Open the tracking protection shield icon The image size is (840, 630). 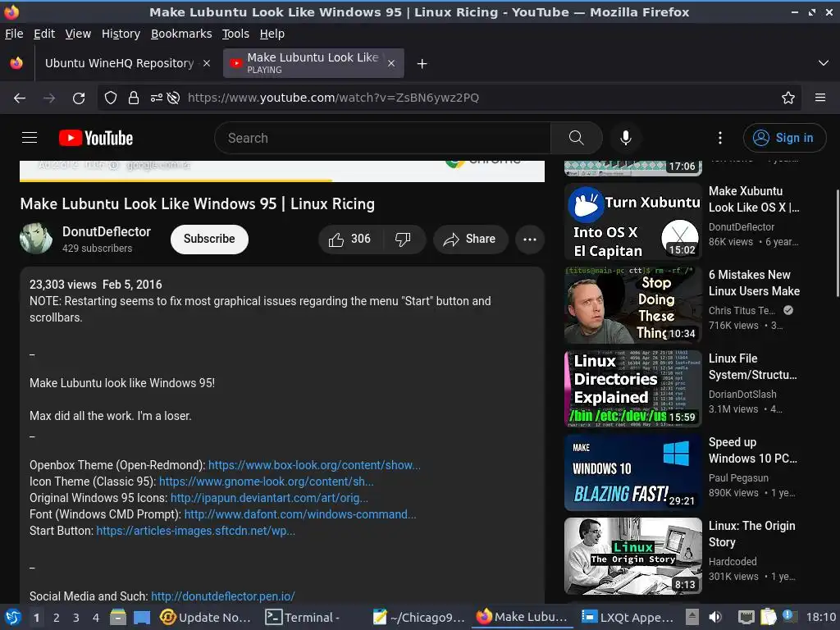(x=111, y=98)
